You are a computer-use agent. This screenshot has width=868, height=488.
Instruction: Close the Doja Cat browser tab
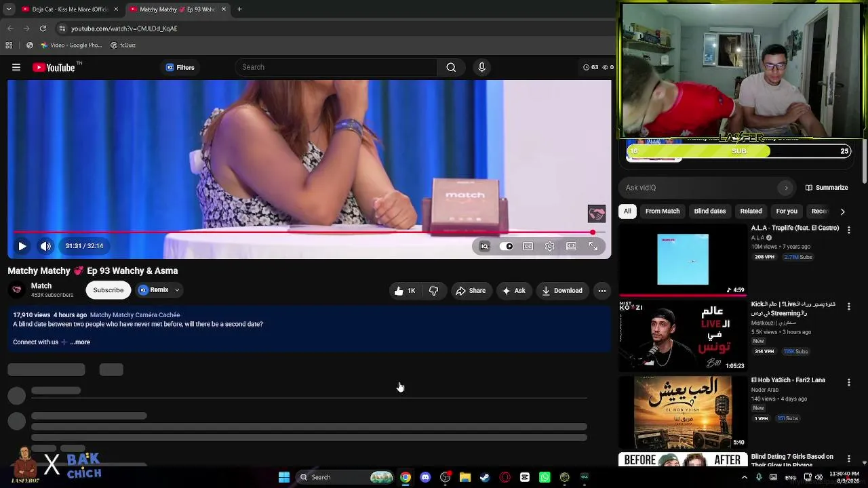tap(116, 9)
